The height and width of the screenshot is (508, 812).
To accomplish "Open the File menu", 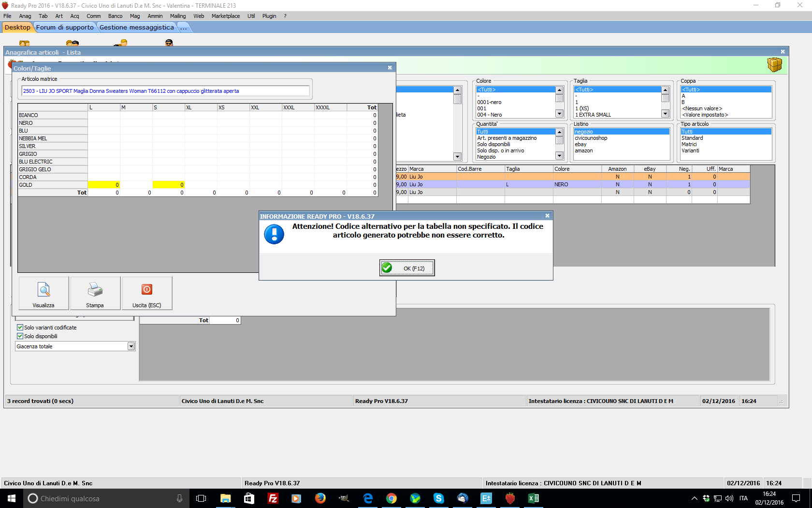I will [x=7, y=16].
